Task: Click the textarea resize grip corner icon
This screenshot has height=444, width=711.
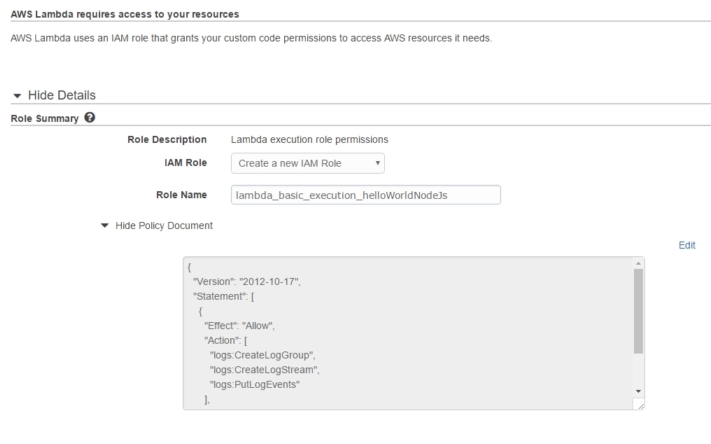Action: point(639,404)
